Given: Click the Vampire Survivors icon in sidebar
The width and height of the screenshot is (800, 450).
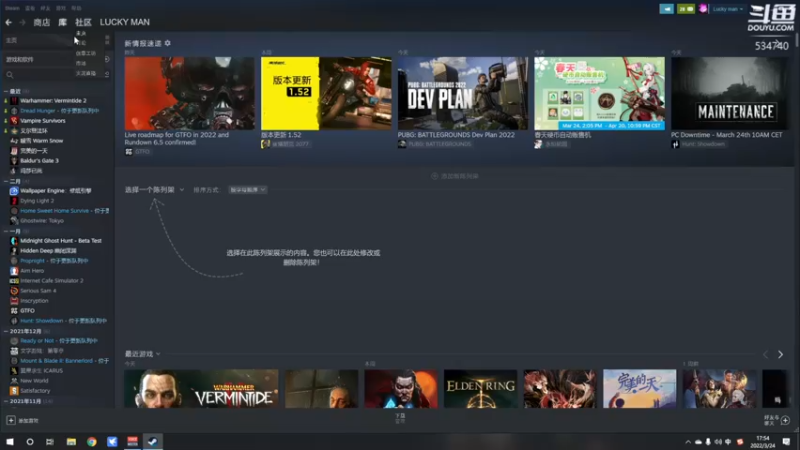Looking at the screenshot, I should pyautogui.click(x=14, y=121).
